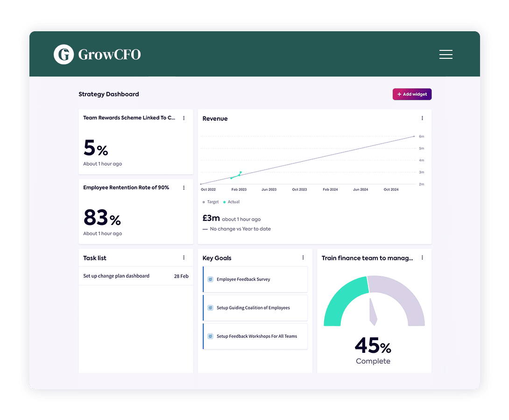Viewport: 509px width, 420px height.
Task: Click the Strategy Dashboard heading
Action: pos(109,94)
